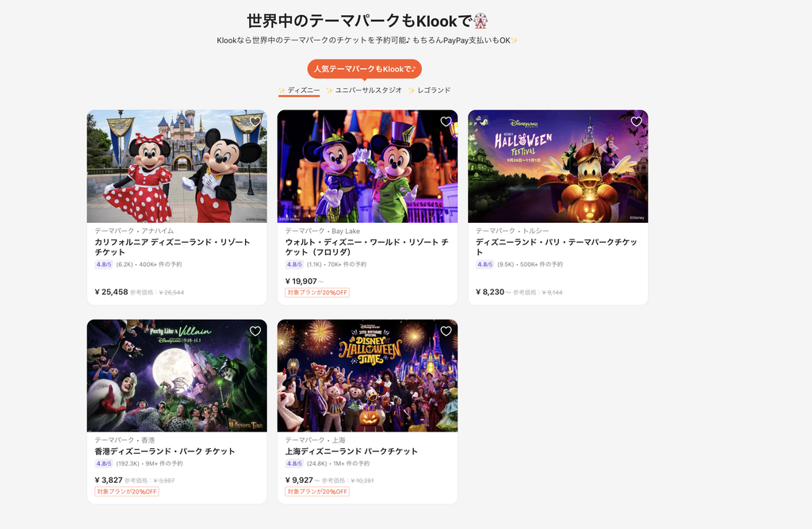Screen dimensions: 812x529
Task: Open Disneyland Paris Halloween Festival image
Action: click(558, 167)
